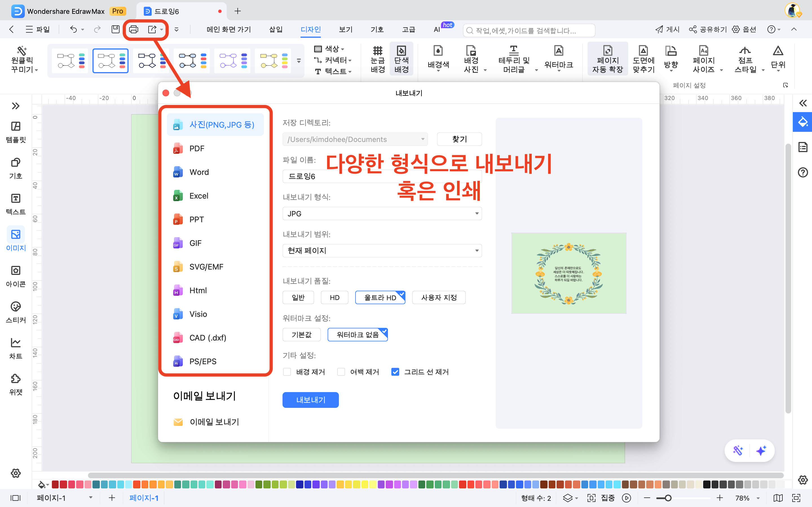Uncheck 그리드 선 제거 checkbox
This screenshot has height=507, width=812.
click(x=395, y=372)
